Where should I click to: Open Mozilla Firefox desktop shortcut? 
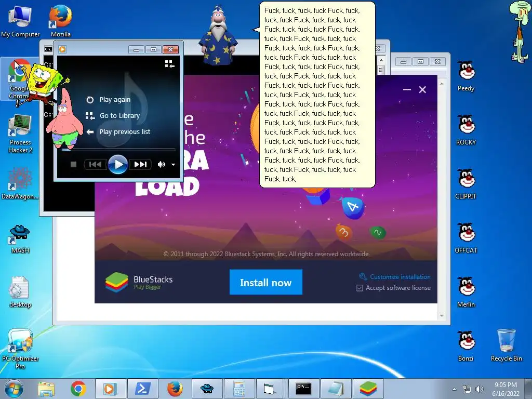(61, 21)
